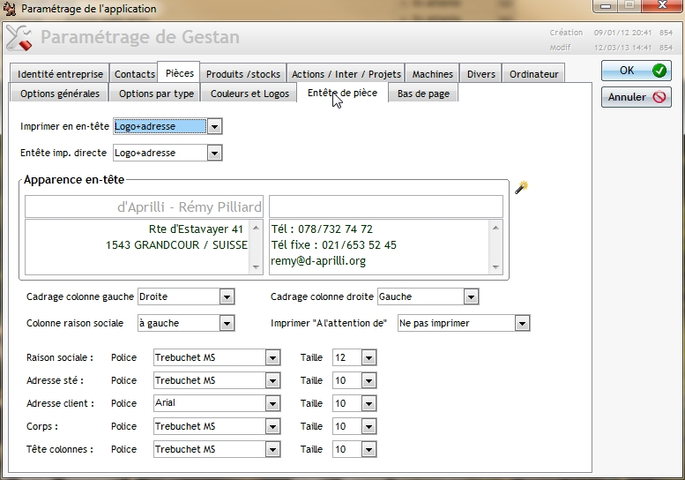The height and width of the screenshot is (480, 685).
Task: Go to the Identité entreprise tab
Action: (59, 74)
